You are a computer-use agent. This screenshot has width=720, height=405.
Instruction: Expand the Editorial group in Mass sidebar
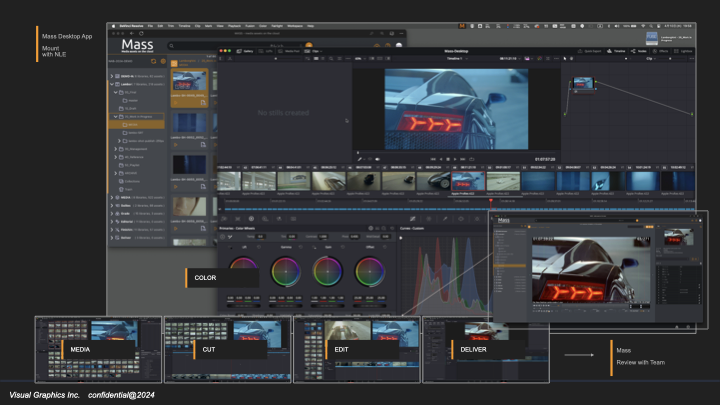112,222
